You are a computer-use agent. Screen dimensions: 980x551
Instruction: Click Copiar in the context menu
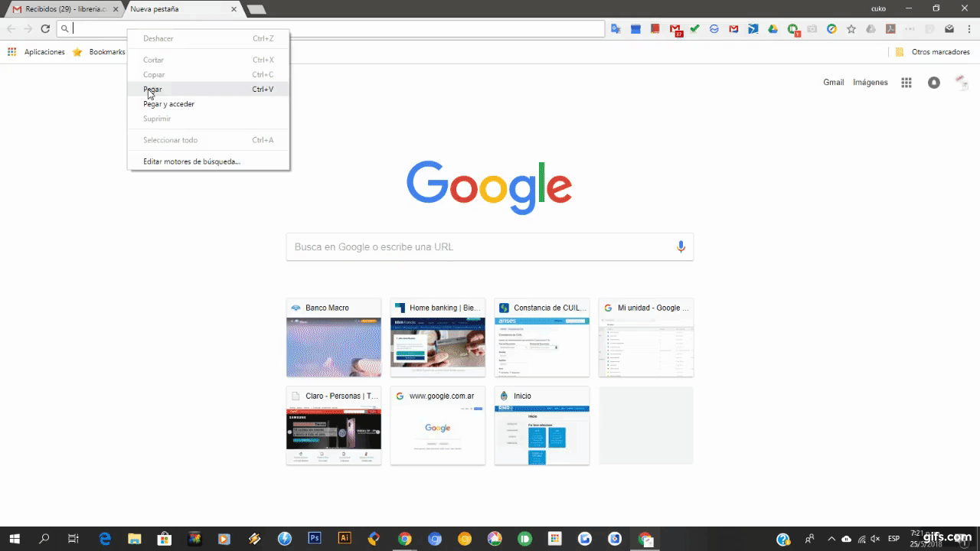tap(208, 74)
